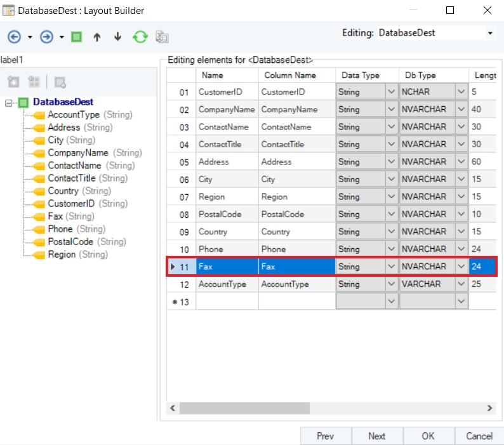
Task: Click the grayed copy layout icon
Action: pos(162,37)
